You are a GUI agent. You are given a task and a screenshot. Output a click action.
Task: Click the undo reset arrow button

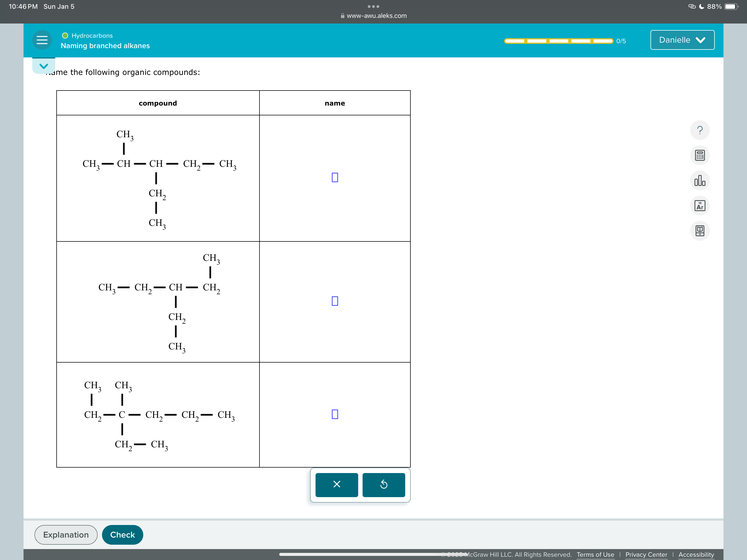[383, 484]
